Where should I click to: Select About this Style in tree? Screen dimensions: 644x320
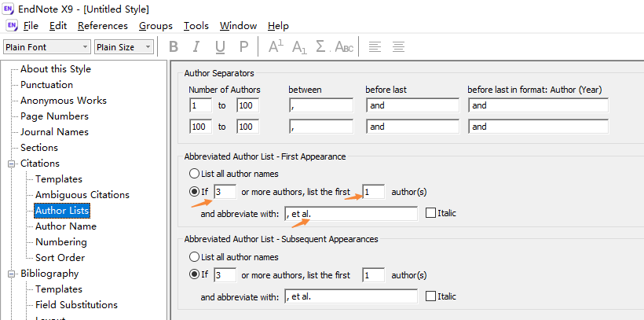pyautogui.click(x=56, y=69)
